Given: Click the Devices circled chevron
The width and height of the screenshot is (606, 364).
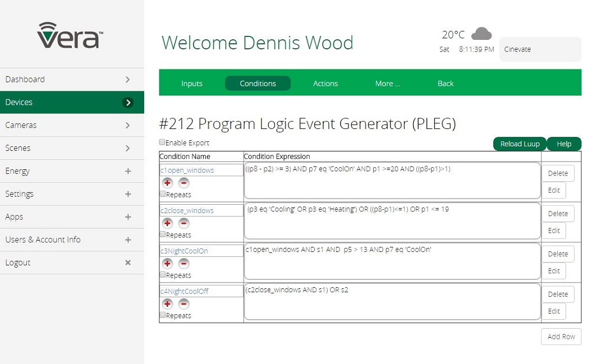Looking at the screenshot, I should (128, 103).
